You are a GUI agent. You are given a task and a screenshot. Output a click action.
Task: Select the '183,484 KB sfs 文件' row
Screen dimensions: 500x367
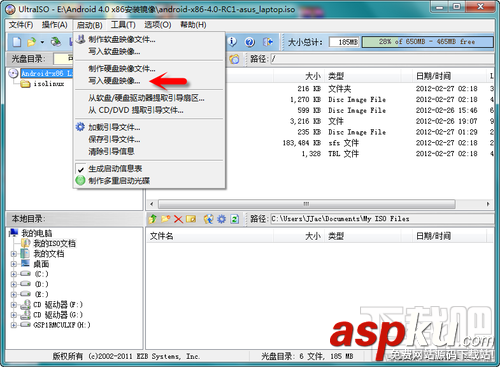(x=360, y=143)
